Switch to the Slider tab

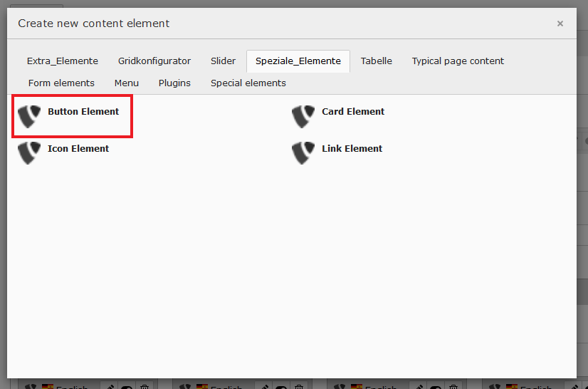pyautogui.click(x=223, y=61)
